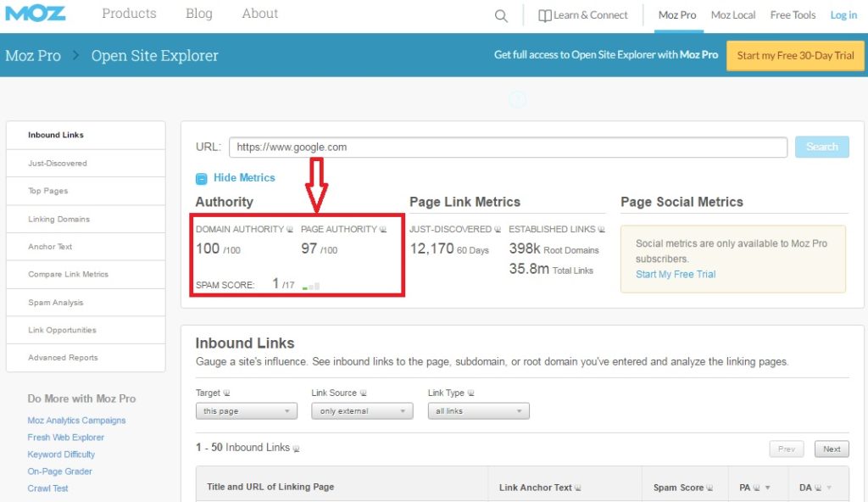Image resolution: width=868 pixels, height=502 pixels.
Task: Click the breadcrumb chevron after Moz Pro
Action: click(75, 55)
